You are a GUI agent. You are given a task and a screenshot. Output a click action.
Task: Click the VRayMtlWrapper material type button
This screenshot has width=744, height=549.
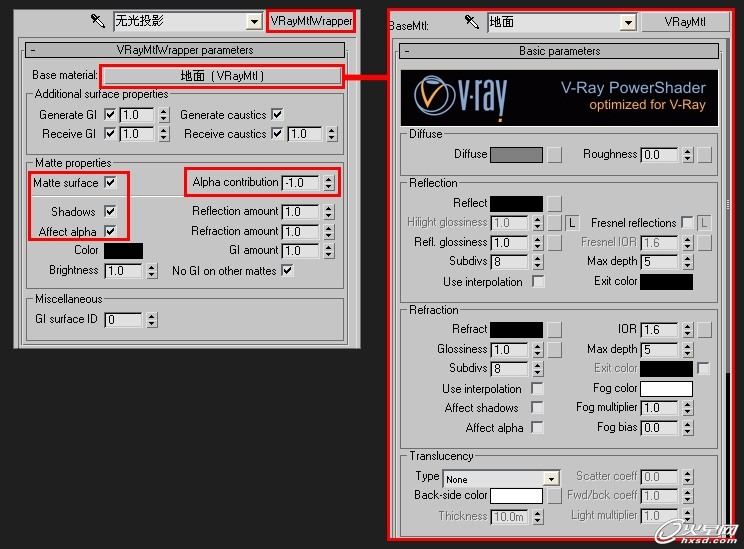click(311, 21)
